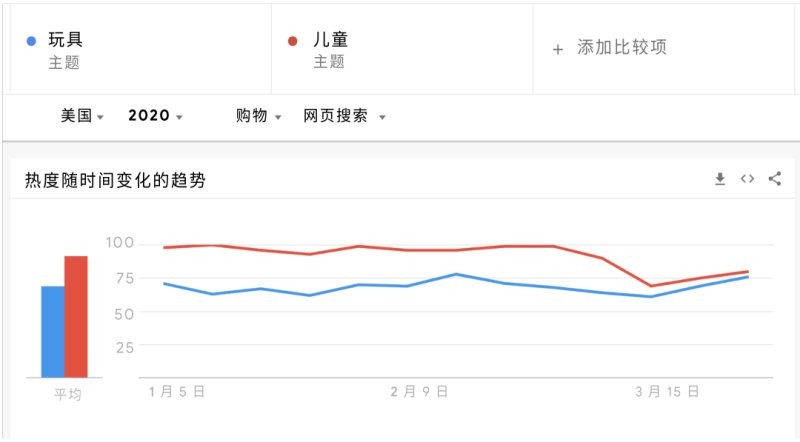800x442 pixels.
Task: Download the trend chart data
Action: (719, 179)
